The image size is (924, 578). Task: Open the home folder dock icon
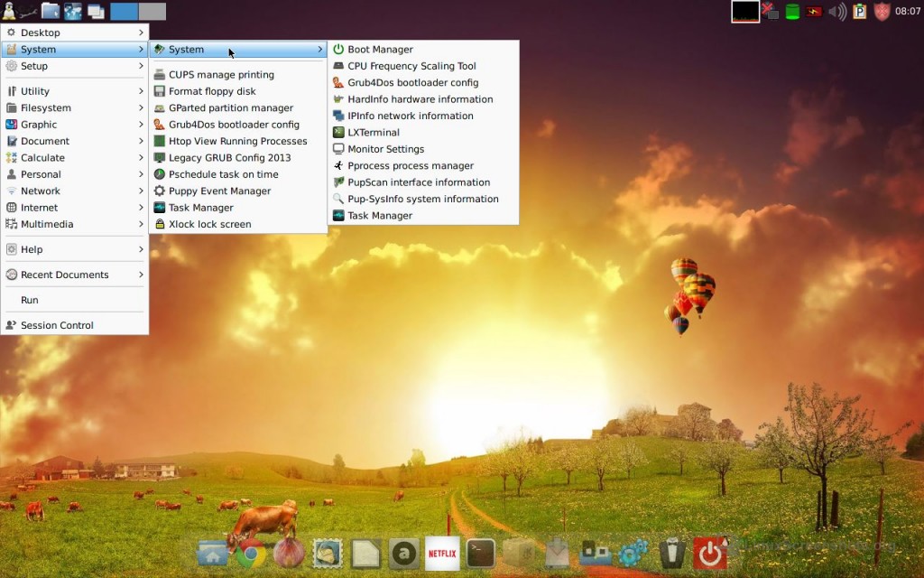point(212,553)
